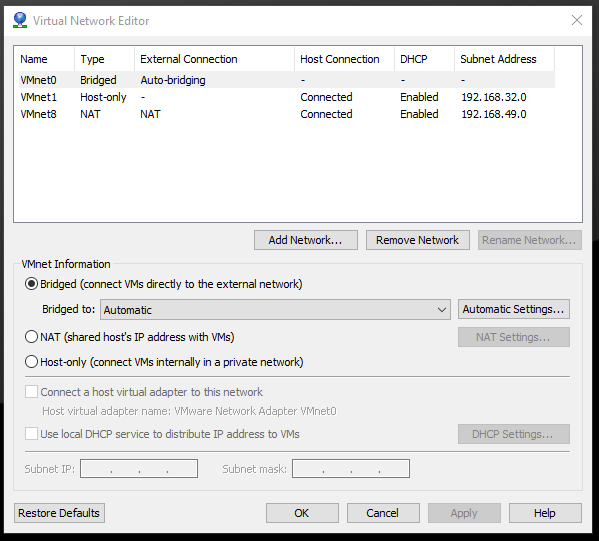
Task: Select the NAT radio button
Action: coord(31,337)
